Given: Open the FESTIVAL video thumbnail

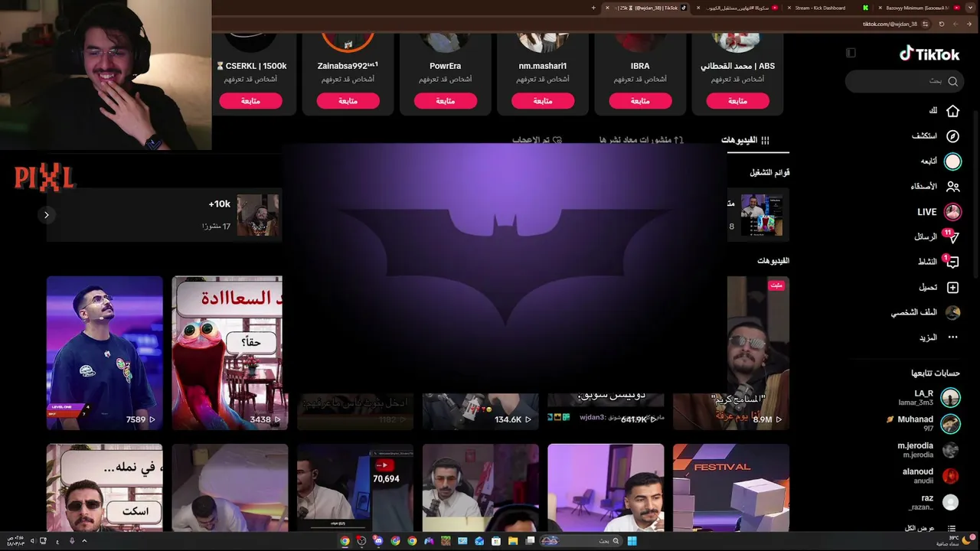Looking at the screenshot, I should (731, 487).
